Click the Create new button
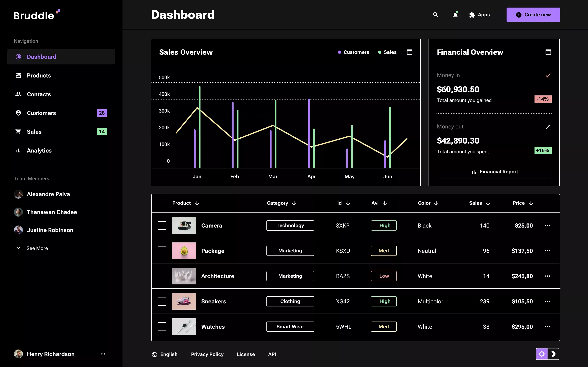 pyautogui.click(x=533, y=14)
